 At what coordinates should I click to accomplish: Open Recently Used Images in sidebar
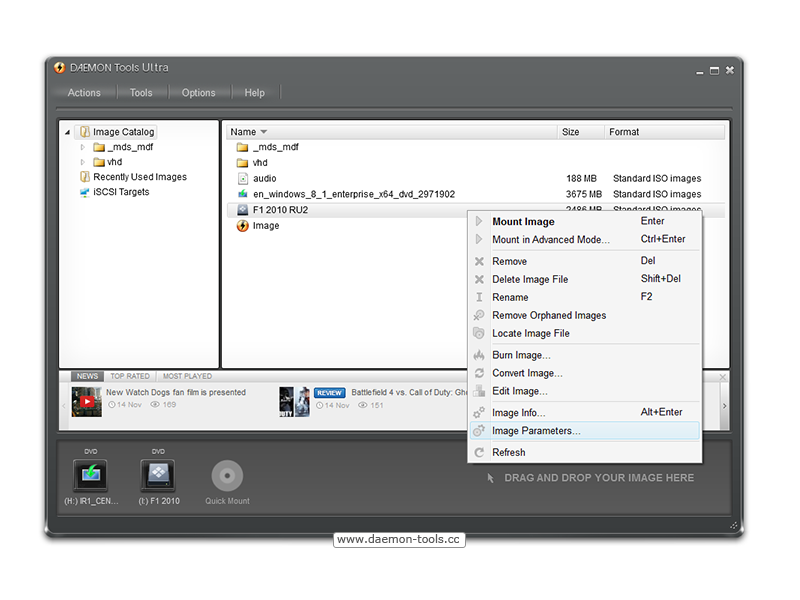click(139, 177)
